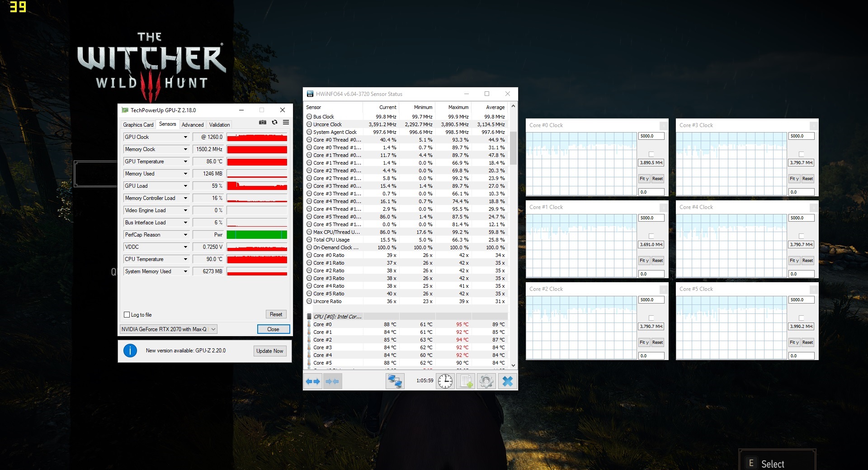Click the blue X icon in HWiNFO toolbar
The height and width of the screenshot is (470, 868).
[507, 381]
